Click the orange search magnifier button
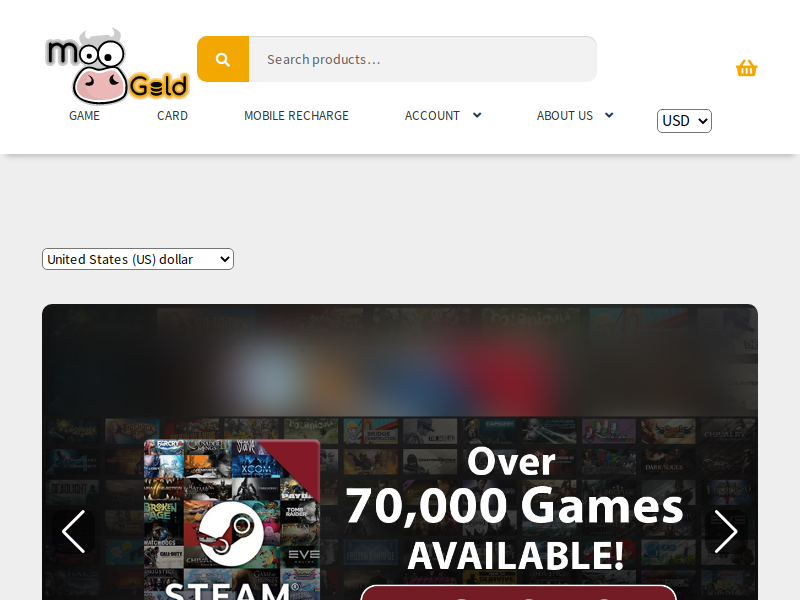Image resolution: width=800 pixels, height=600 pixels. pos(223,59)
